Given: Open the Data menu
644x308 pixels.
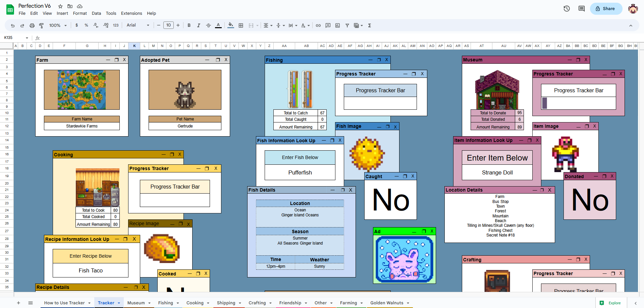Looking at the screenshot, I should point(96,13).
